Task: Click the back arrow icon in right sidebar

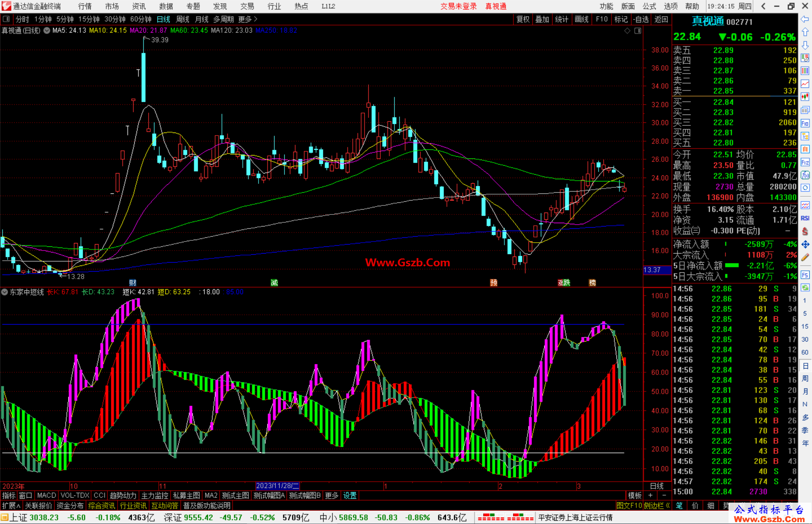Action: click(805, 19)
